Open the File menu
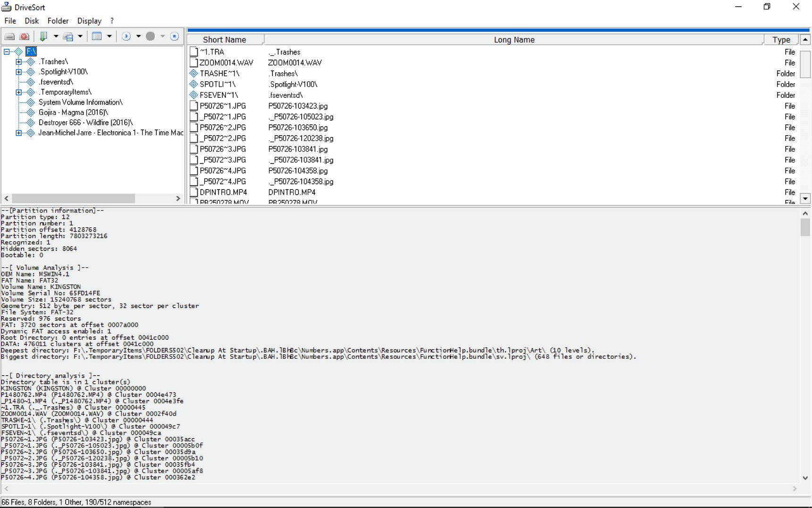Screen dimensions: 812x508 point(10,21)
